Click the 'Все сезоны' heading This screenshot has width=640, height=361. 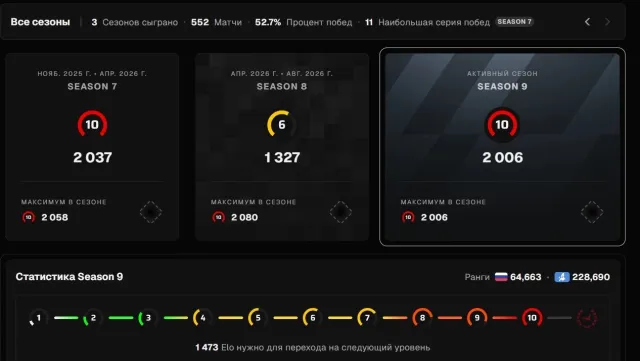coord(40,22)
